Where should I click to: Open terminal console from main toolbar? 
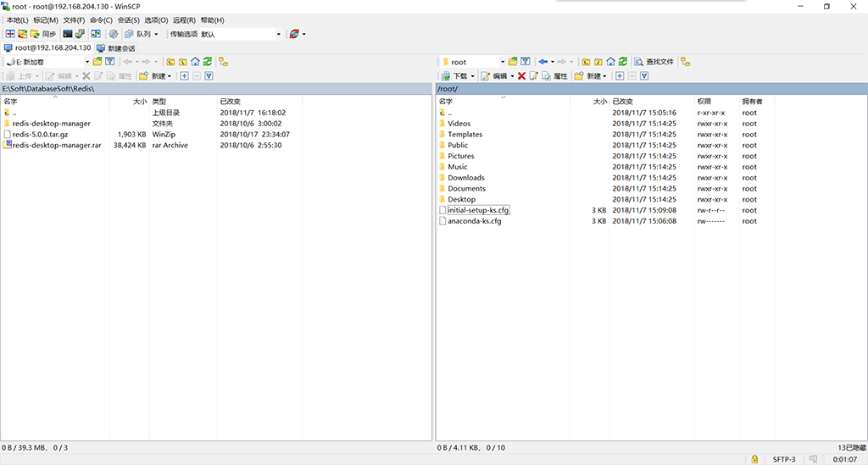click(68, 34)
